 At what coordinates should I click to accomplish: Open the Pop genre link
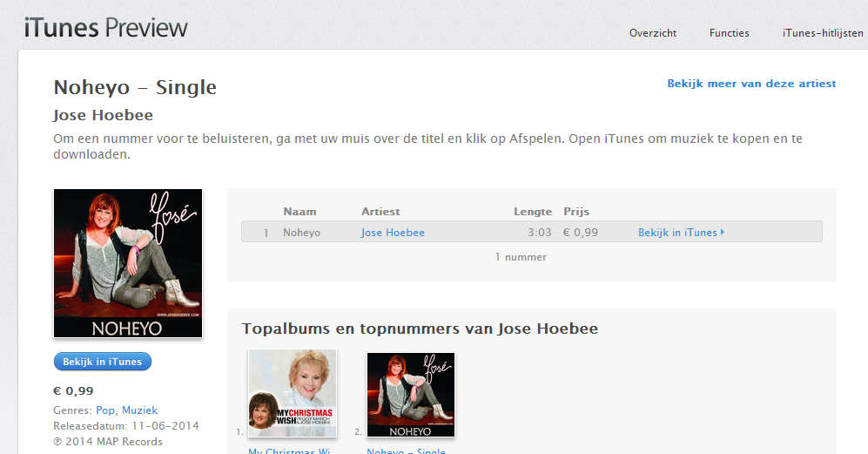click(x=105, y=410)
